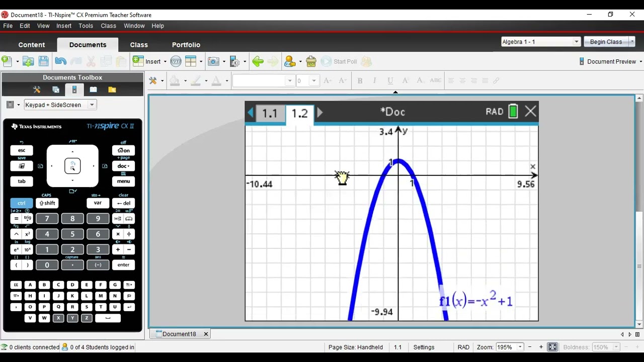Expand the screenshot camera dropdown arrow
This screenshot has height=362, width=644.
point(224,61)
